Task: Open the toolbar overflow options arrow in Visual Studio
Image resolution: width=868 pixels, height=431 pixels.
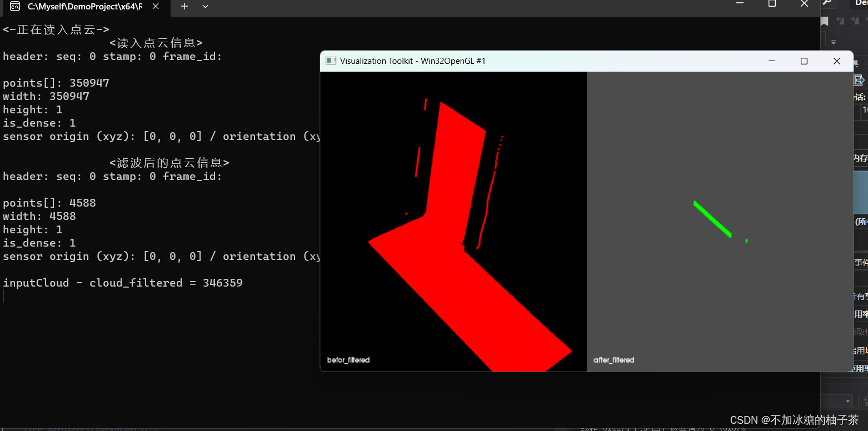Action: 833,42
